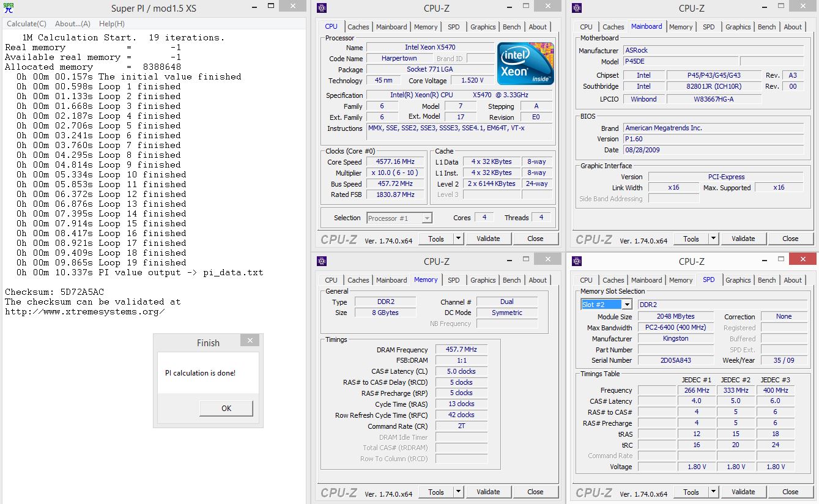Screen dimensions: 819x504
Task: Click the xtremesystems.org URL text
Action: click(x=85, y=311)
